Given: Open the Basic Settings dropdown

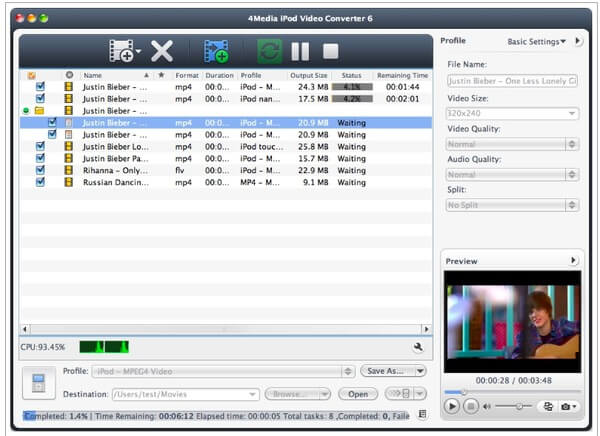Looking at the screenshot, I should point(536,41).
